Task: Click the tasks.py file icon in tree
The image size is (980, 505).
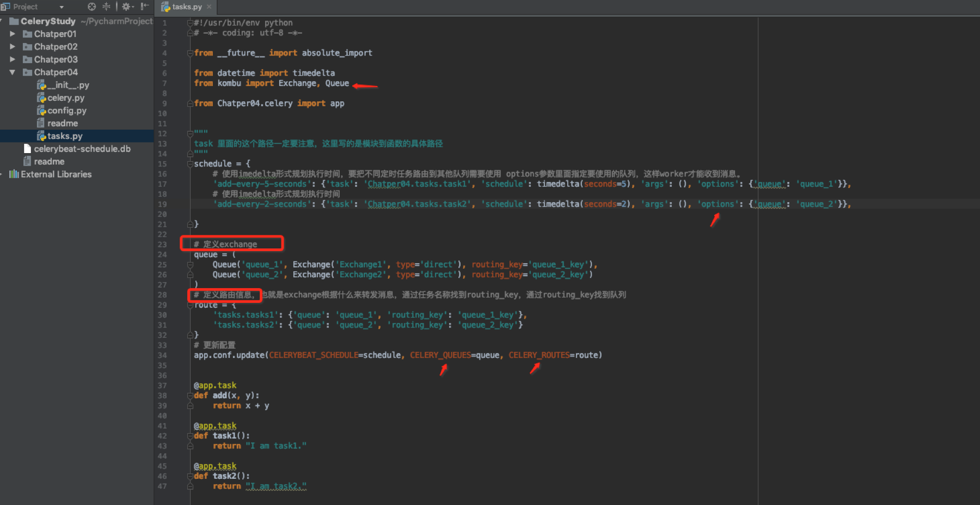Action: pos(41,136)
